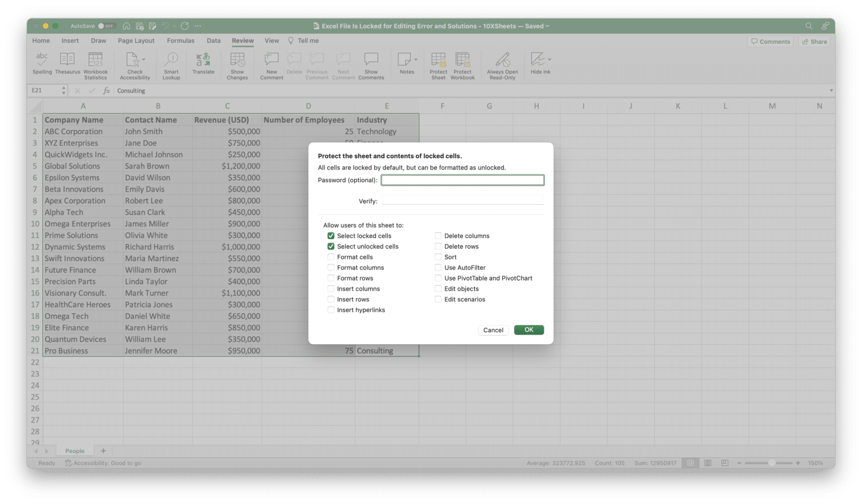The image size is (862, 504).
Task: Switch to the Formulas tab
Action: coord(180,40)
